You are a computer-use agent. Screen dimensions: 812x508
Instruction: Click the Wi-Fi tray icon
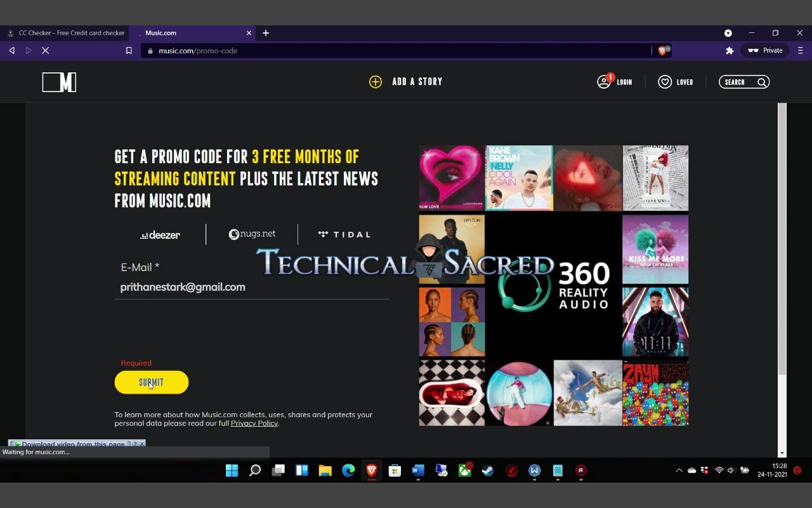(x=719, y=471)
